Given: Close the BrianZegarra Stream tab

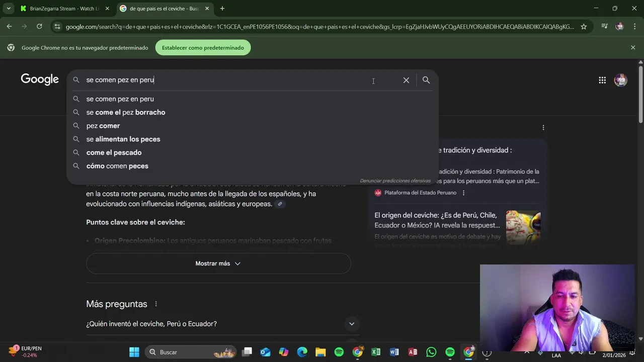Looking at the screenshot, I should coord(107,9).
